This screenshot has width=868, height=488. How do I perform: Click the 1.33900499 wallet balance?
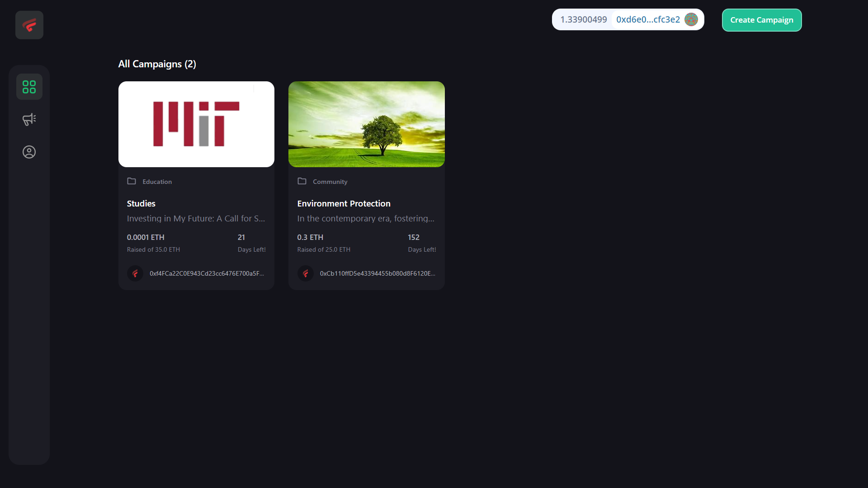(583, 19)
